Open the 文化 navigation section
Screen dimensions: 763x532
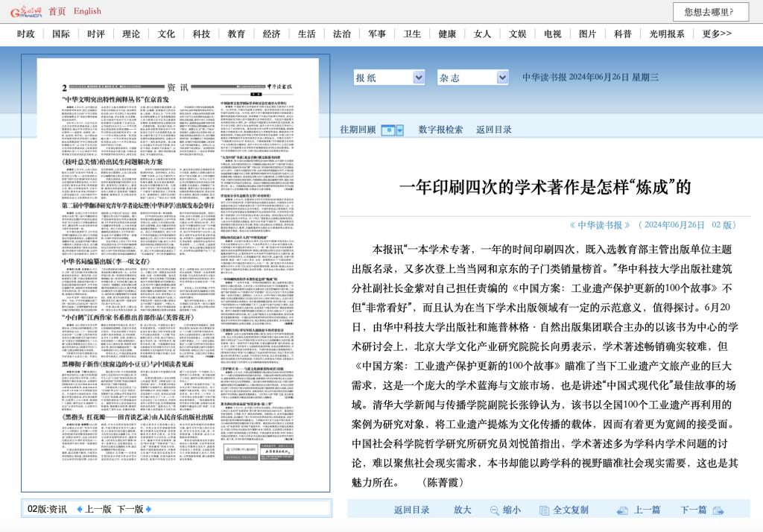click(166, 34)
